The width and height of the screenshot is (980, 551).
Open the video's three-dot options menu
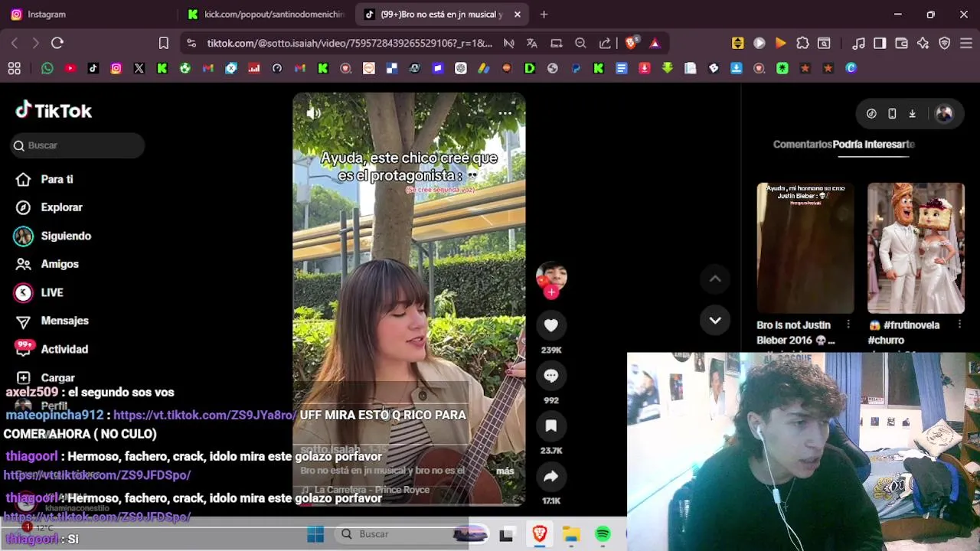(505, 113)
